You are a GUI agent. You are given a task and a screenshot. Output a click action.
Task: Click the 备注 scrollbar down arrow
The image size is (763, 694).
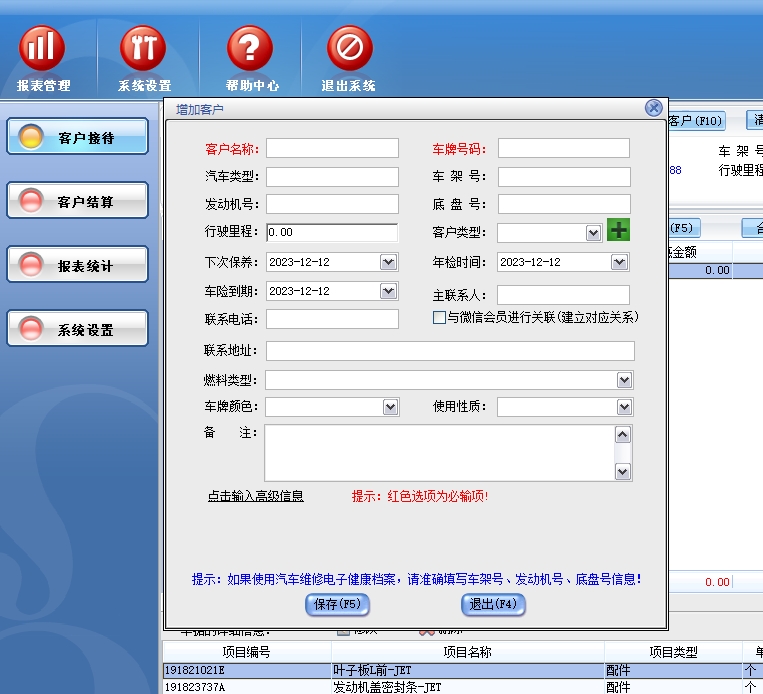(x=623, y=472)
